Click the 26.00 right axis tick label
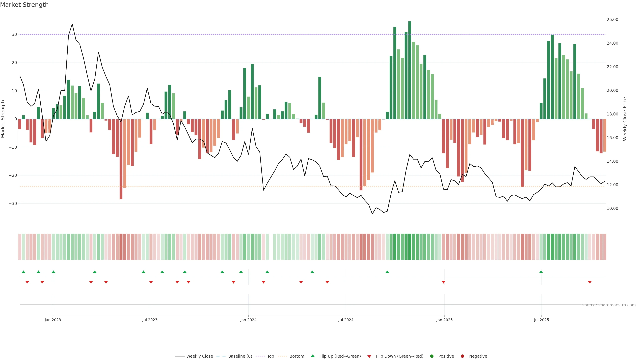 (612, 19)
